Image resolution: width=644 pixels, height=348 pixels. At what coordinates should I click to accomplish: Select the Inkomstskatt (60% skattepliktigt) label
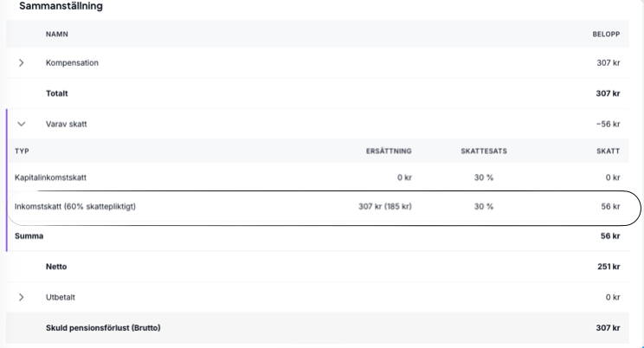77,207
